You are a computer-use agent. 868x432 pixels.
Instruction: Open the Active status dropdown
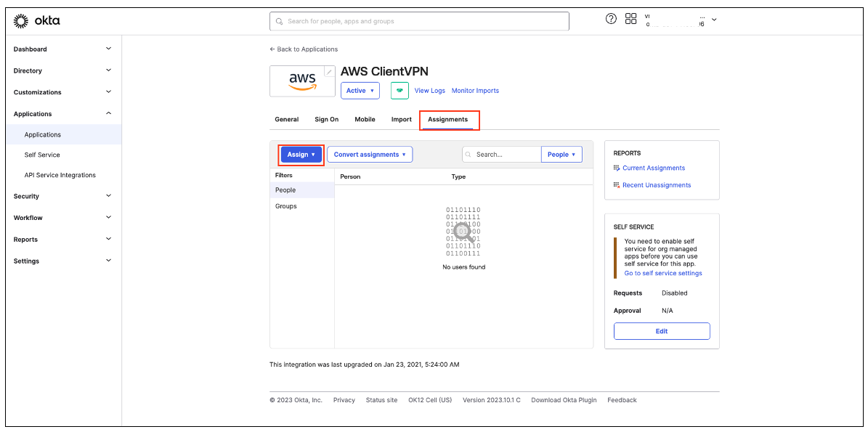click(360, 90)
